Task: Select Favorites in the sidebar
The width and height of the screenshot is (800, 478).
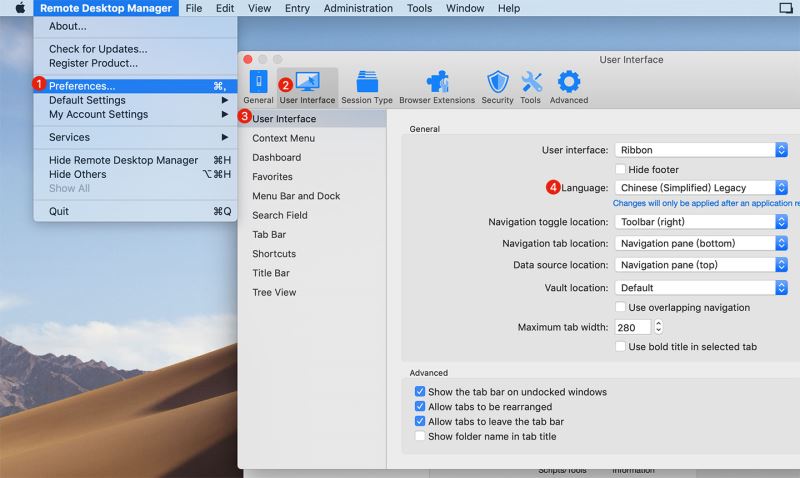Action: (x=312, y=177)
